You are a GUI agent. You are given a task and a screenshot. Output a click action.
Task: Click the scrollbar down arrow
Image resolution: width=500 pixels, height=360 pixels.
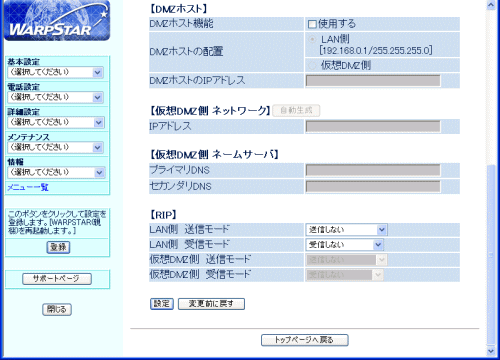[491, 351]
